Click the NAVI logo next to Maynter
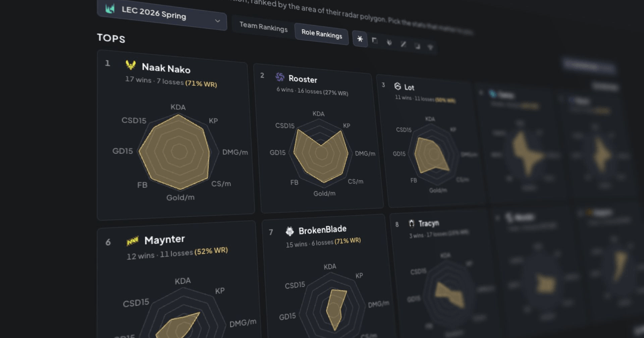The image size is (644, 338). (132, 241)
